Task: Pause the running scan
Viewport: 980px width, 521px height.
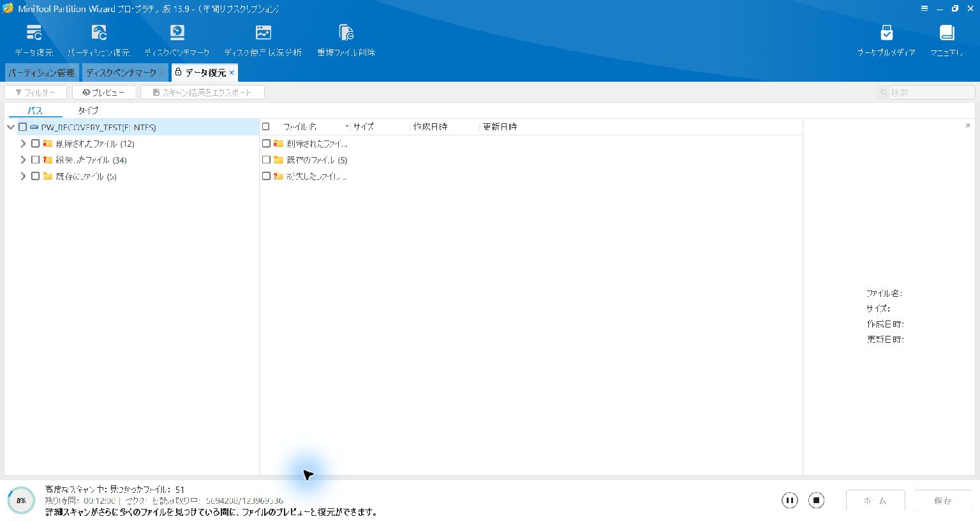Action: pos(789,500)
